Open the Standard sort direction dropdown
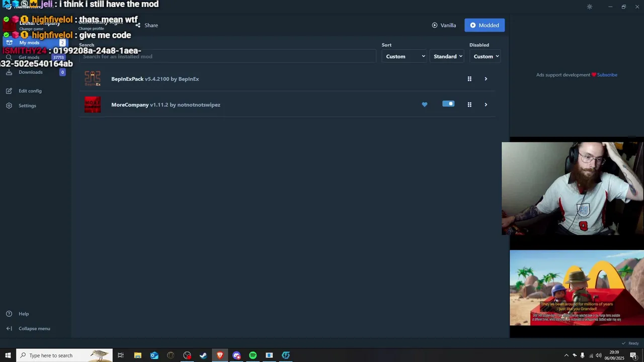Viewport: 644px width, 362px height. (x=447, y=56)
